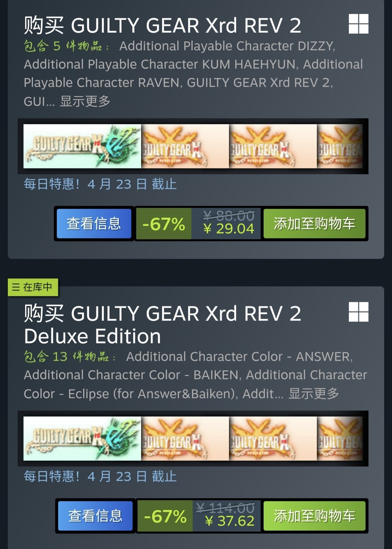Screen dimensions: 392x549
Task: Select first thumbnail in Deluxe Edition bundle
Action: [82, 438]
